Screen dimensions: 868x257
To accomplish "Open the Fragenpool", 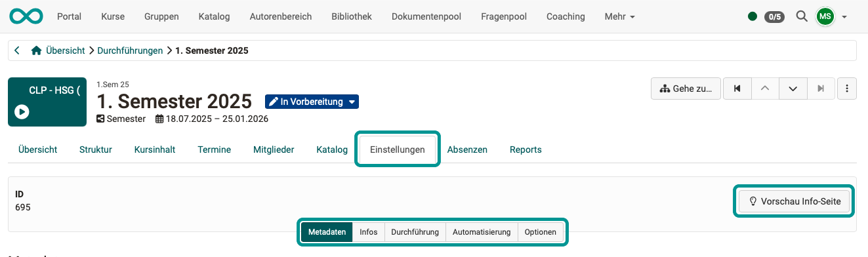I will (x=504, y=16).
